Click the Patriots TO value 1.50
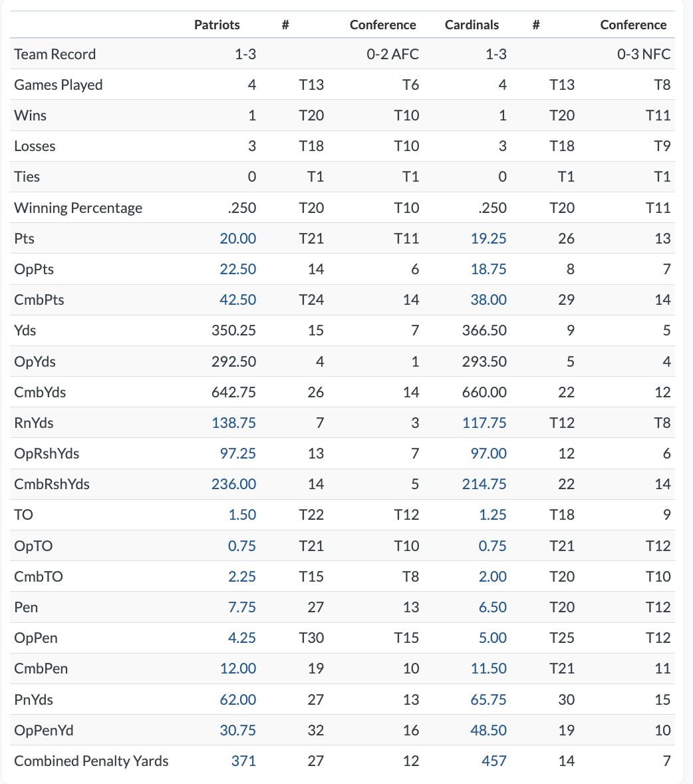This screenshot has width=693, height=784. (241, 514)
